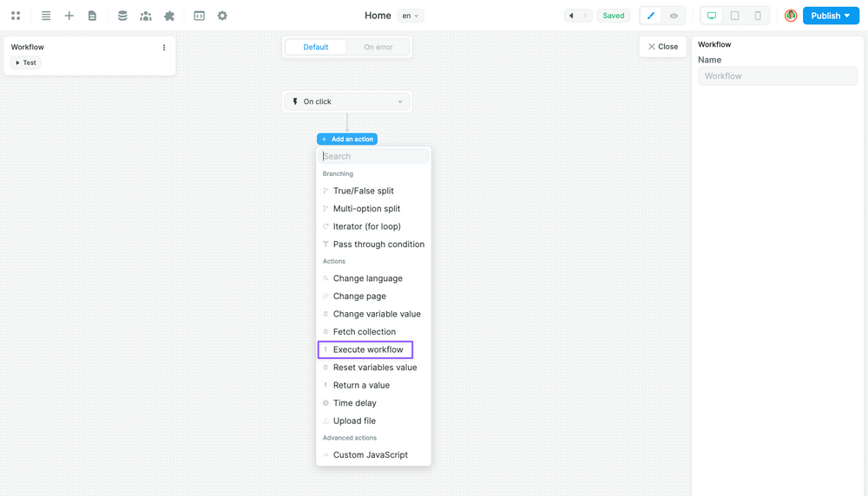Open the code window icon
Viewport: 868px width, 496px height.
pos(199,16)
